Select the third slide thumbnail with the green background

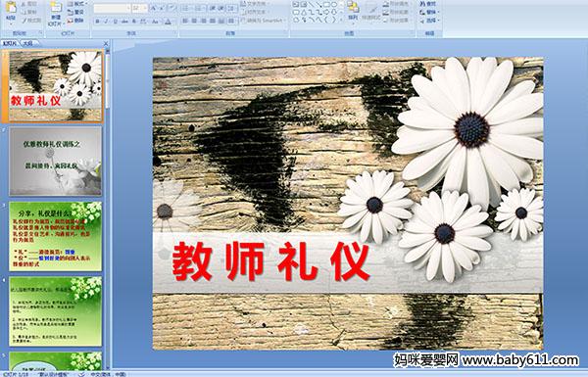pos(56,236)
